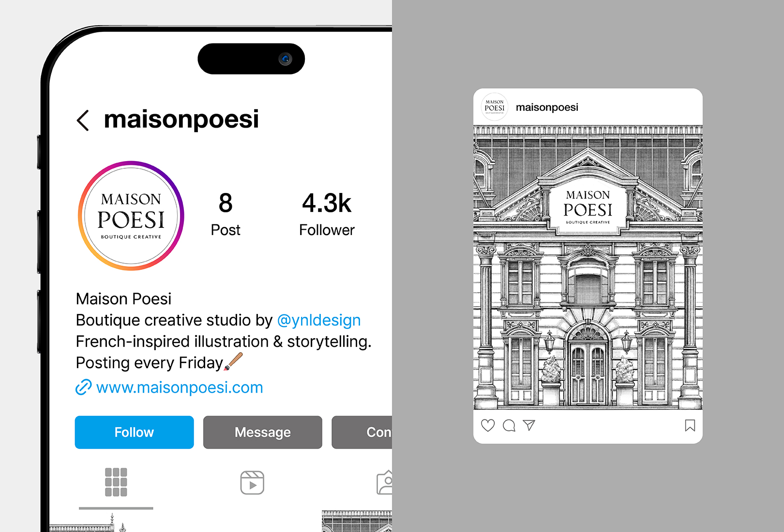This screenshot has height=532, width=784.
Task: Click the chain link icon before the website
Action: [x=83, y=387]
